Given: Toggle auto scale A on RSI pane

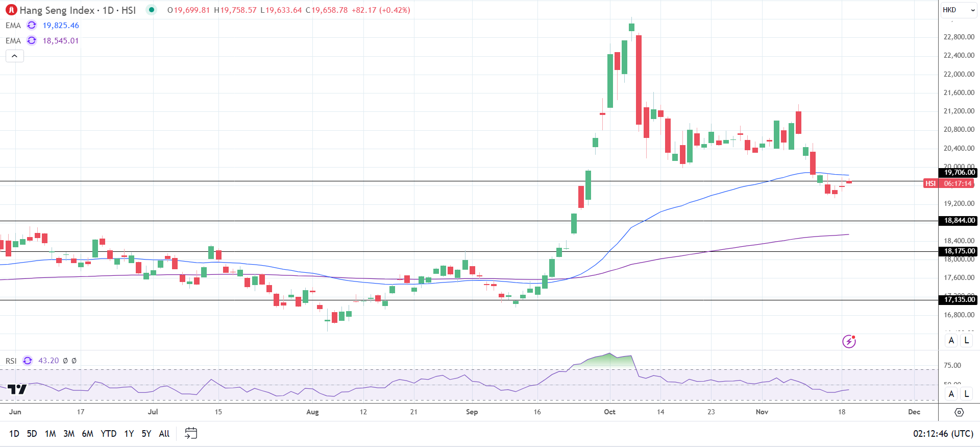Looking at the screenshot, I should pos(951,394).
